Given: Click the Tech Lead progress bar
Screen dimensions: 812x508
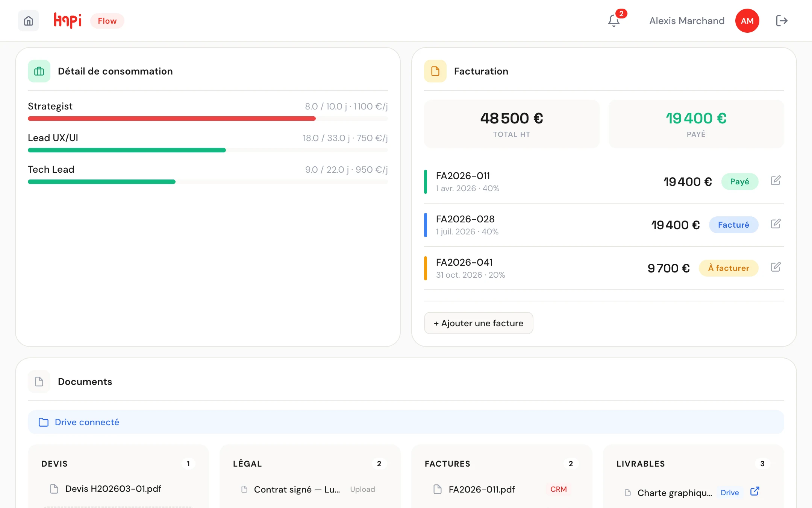Looking at the screenshot, I should coord(208,182).
